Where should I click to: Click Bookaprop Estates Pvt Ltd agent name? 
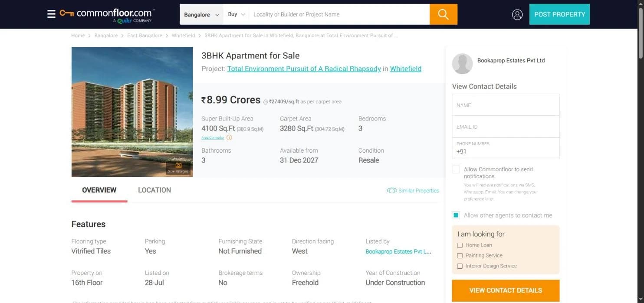511,61
